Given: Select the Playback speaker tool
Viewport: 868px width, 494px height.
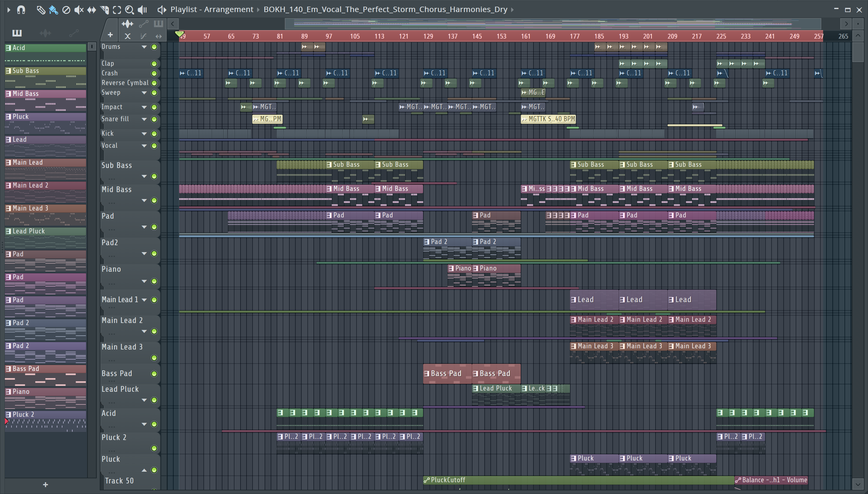Looking at the screenshot, I should point(142,10).
